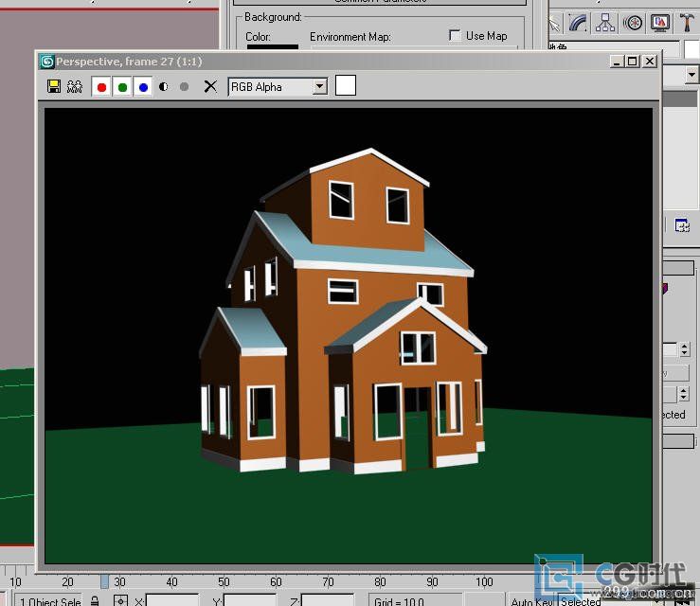Click the time slider at frame 27

(x=104, y=581)
